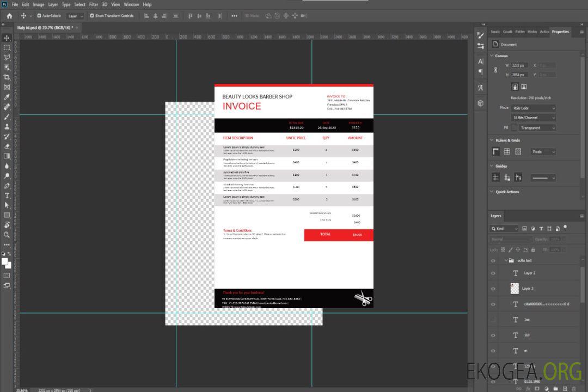
Task: Select the Brush tool
Action: [x=7, y=117]
